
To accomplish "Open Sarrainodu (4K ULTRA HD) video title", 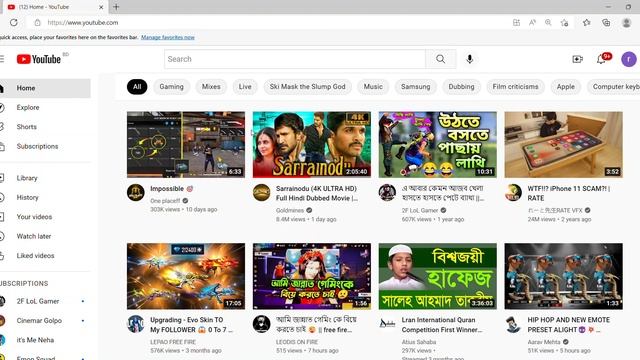I will (317, 193).
